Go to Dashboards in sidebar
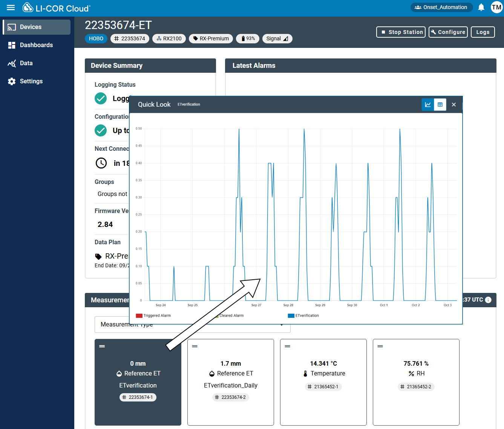This screenshot has width=504, height=429. click(x=36, y=45)
